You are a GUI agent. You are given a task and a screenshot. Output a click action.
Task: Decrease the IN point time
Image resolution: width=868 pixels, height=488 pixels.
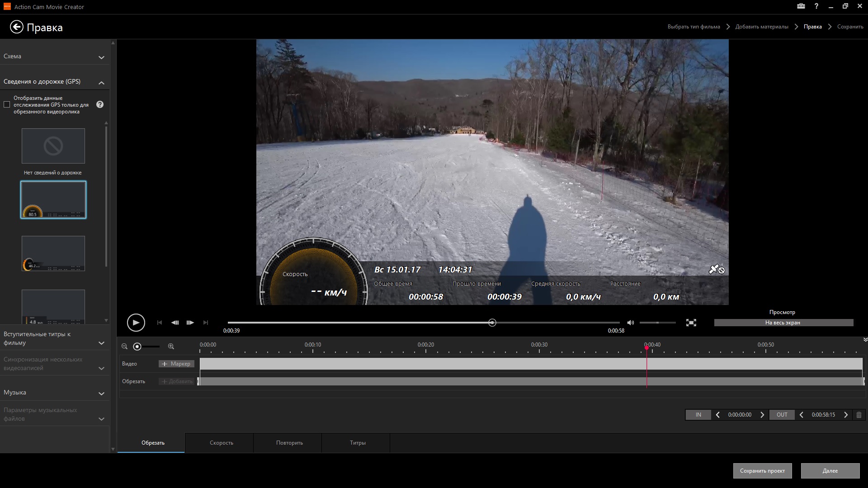717,415
